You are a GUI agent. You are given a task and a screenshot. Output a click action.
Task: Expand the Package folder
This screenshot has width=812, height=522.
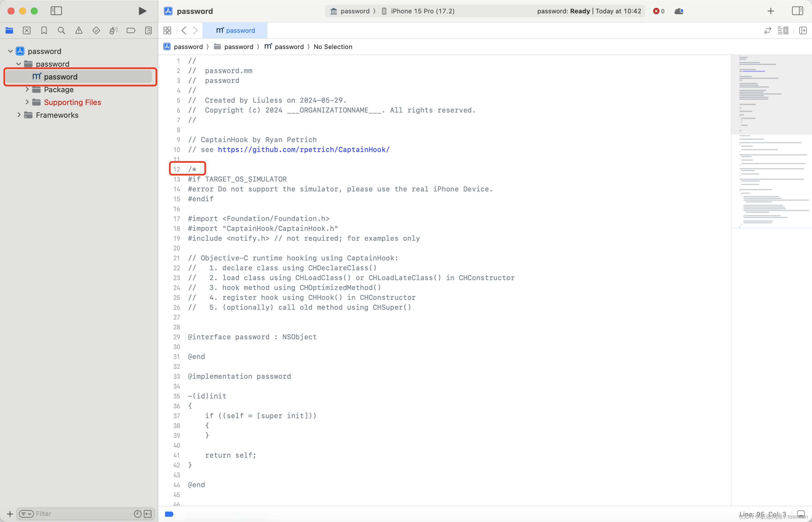tap(27, 90)
